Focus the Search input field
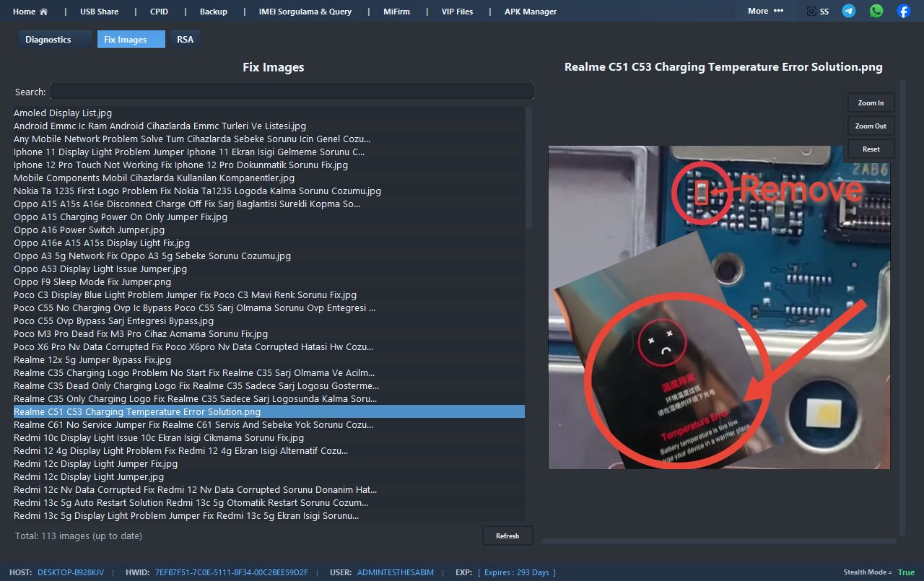 (292, 92)
